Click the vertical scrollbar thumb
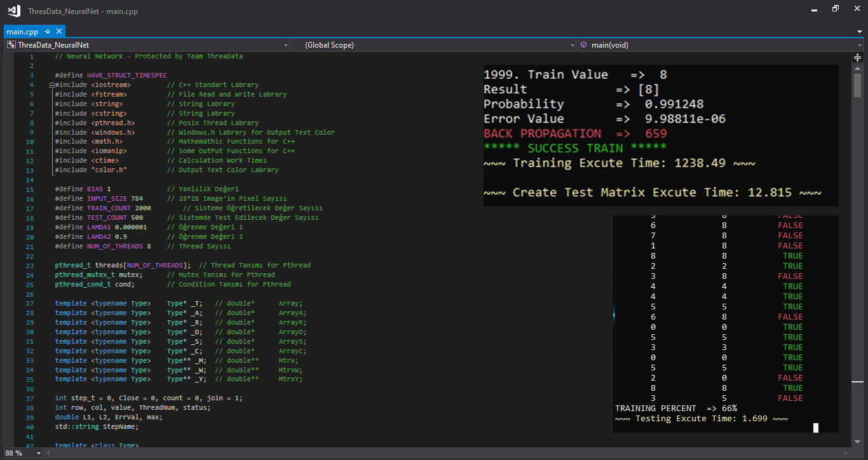This screenshot has height=460, width=868. tap(857, 85)
